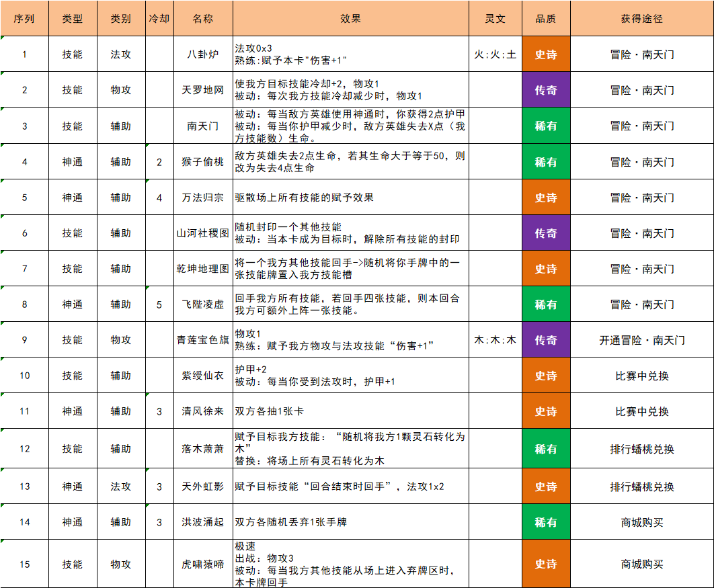Click the green 稀有 cell for 猴子偷桃
This screenshot has width=714, height=588.
[x=546, y=161]
